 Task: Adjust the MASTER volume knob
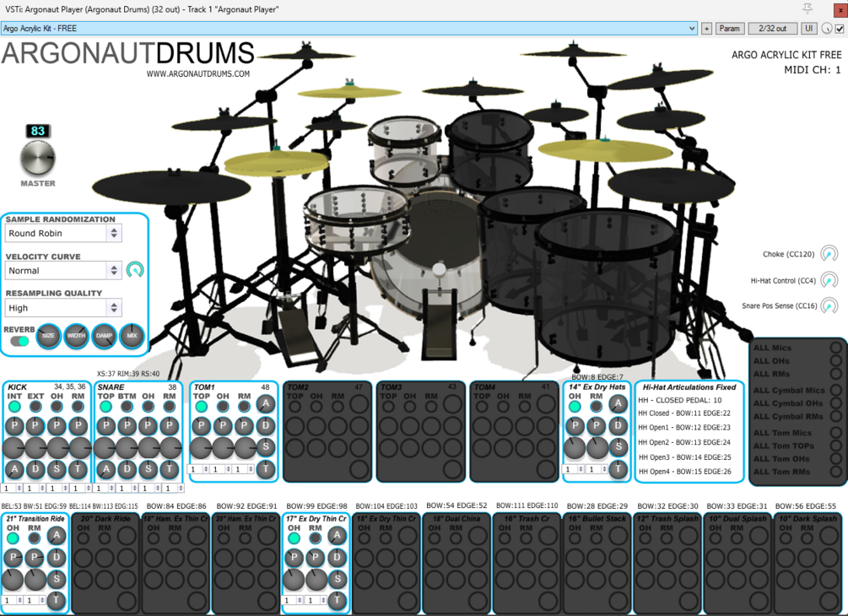(x=37, y=158)
